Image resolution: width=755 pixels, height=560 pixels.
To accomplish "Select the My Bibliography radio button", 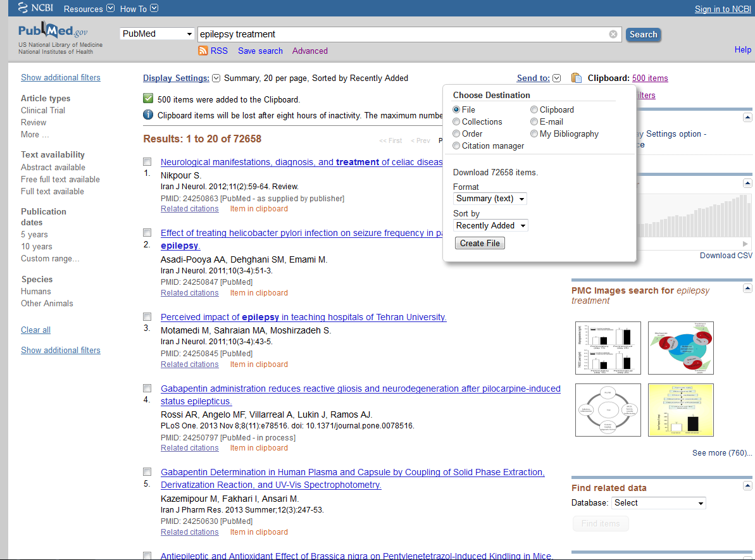I will 534,134.
